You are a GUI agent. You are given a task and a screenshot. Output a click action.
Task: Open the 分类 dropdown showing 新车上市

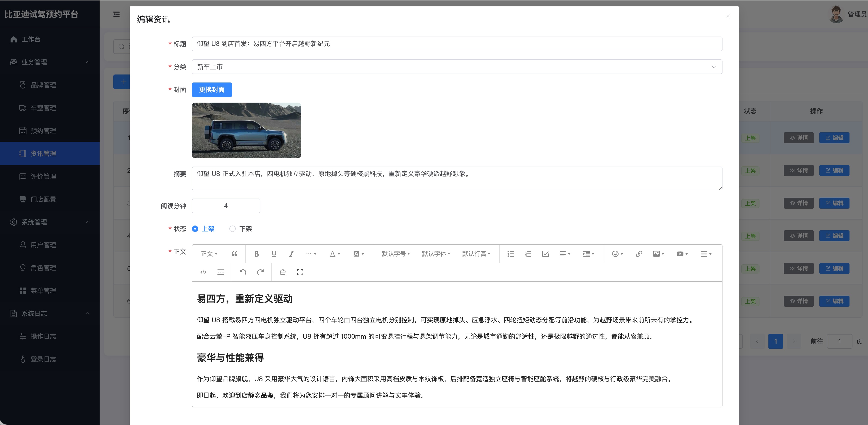pyautogui.click(x=457, y=67)
